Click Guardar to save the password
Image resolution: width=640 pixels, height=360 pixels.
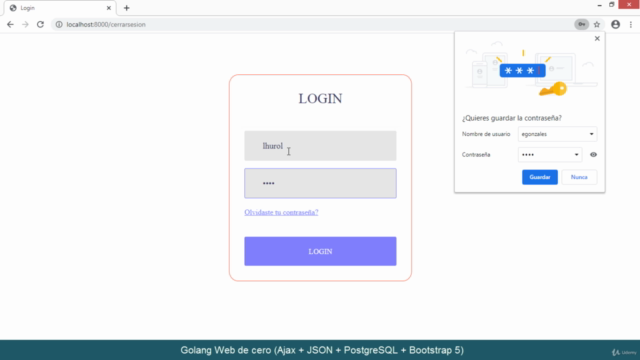click(540, 177)
